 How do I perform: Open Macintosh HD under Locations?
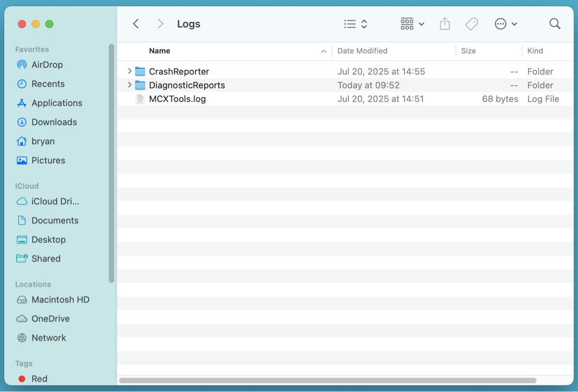coord(59,299)
